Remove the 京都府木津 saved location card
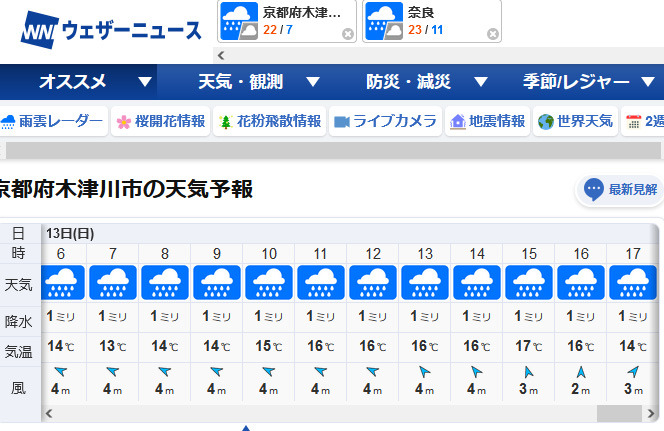This screenshot has height=431, width=664. click(348, 34)
